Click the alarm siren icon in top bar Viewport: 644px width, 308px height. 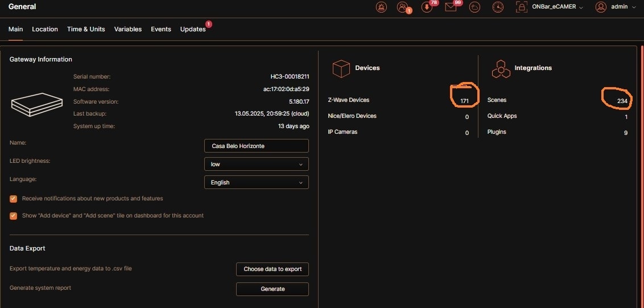tap(381, 7)
